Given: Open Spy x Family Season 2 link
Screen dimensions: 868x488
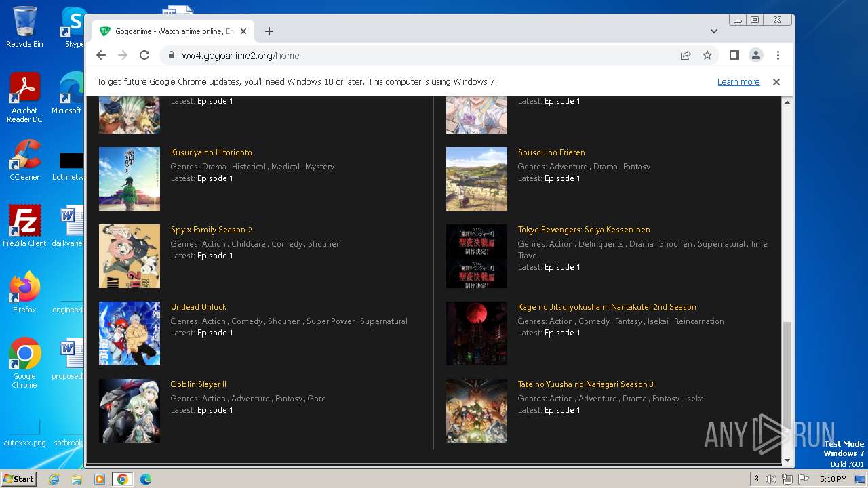Looking at the screenshot, I should pos(212,230).
